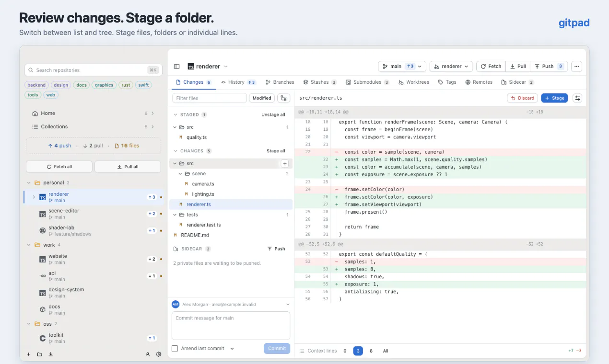Screen dimensions: 609x364
Task: Focus the Filter files field
Action: (x=209, y=98)
